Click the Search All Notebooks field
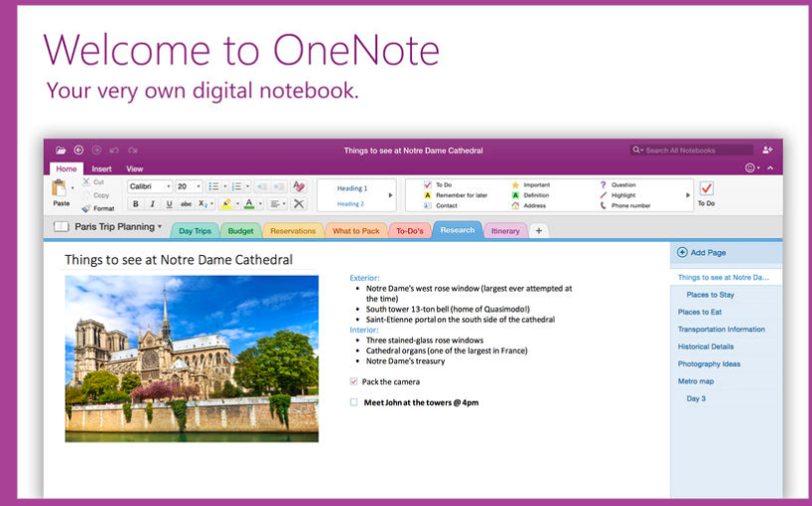Image resolution: width=812 pixels, height=506 pixels. point(691,150)
